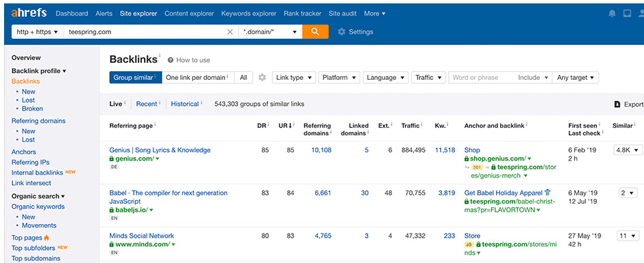Expand the 4.8K similar links dropdown
Screen dimensions: 644x263
click(628, 150)
